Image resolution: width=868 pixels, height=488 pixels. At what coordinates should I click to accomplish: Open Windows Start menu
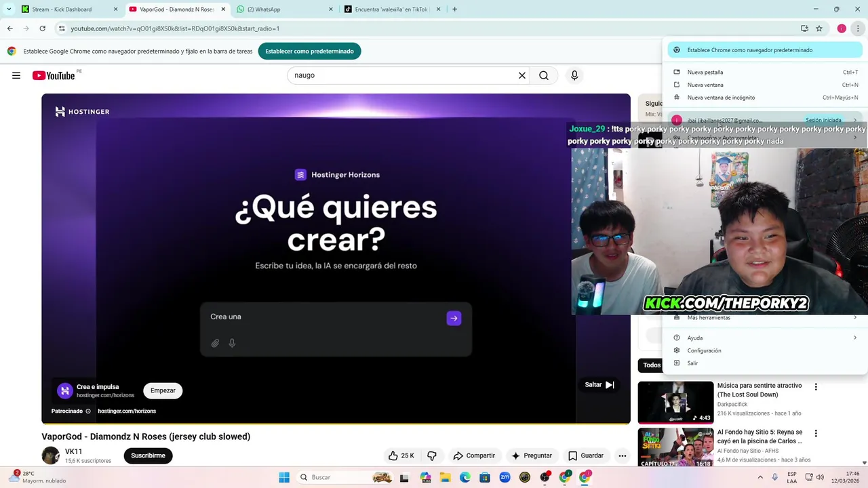click(283, 477)
